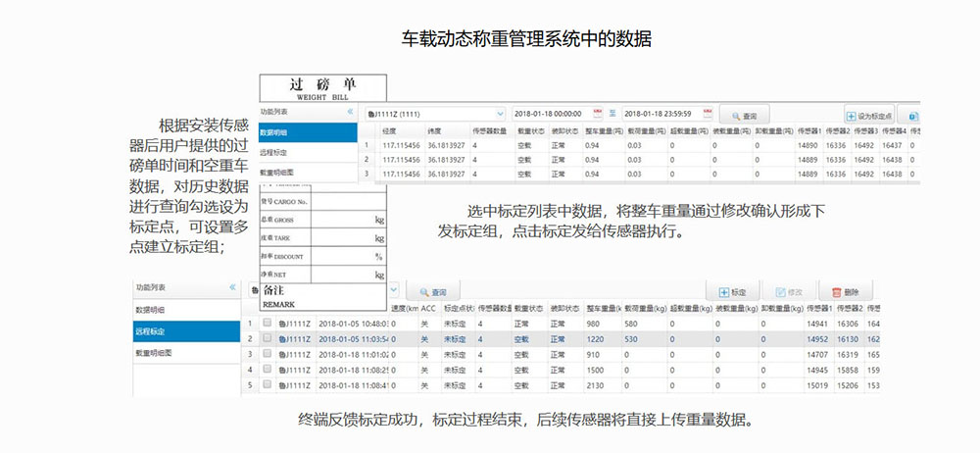Open calendar for end date 2018-01-18 23:59:59
This screenshot has width=980, height=453.
(708, 114)
